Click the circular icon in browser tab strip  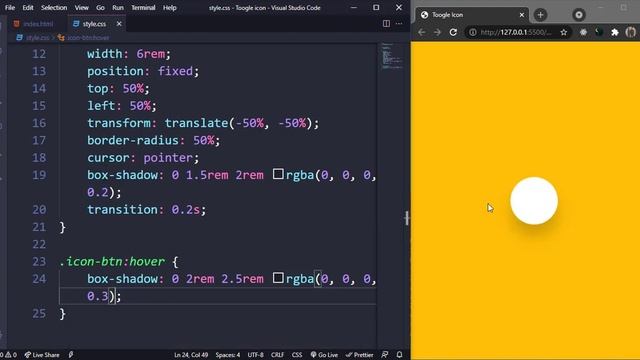(578, 15)
